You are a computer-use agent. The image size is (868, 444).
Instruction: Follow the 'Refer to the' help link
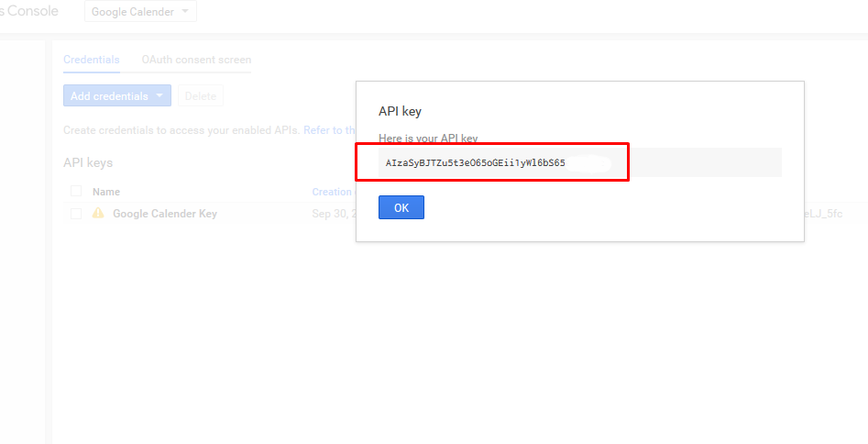(329, 130)
